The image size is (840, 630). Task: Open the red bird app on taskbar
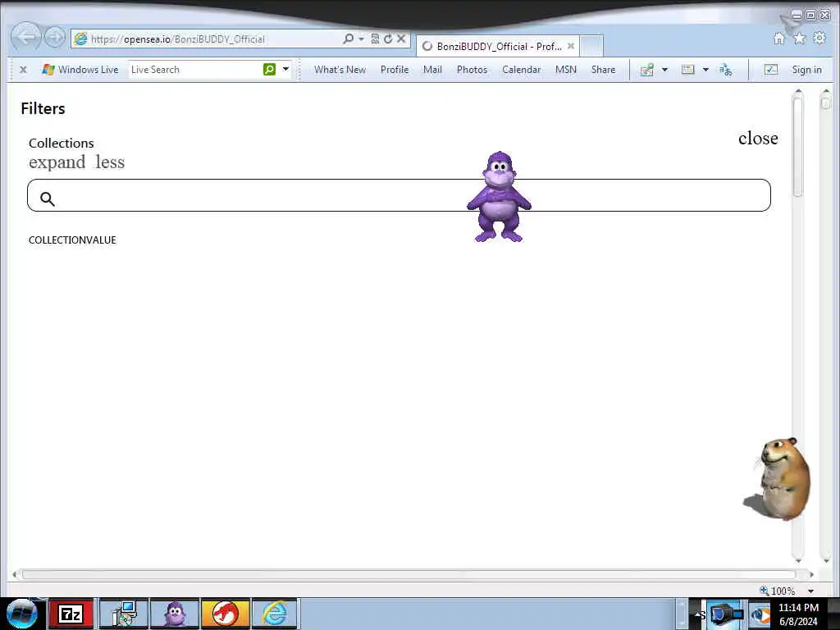click(x=226, y=614)
